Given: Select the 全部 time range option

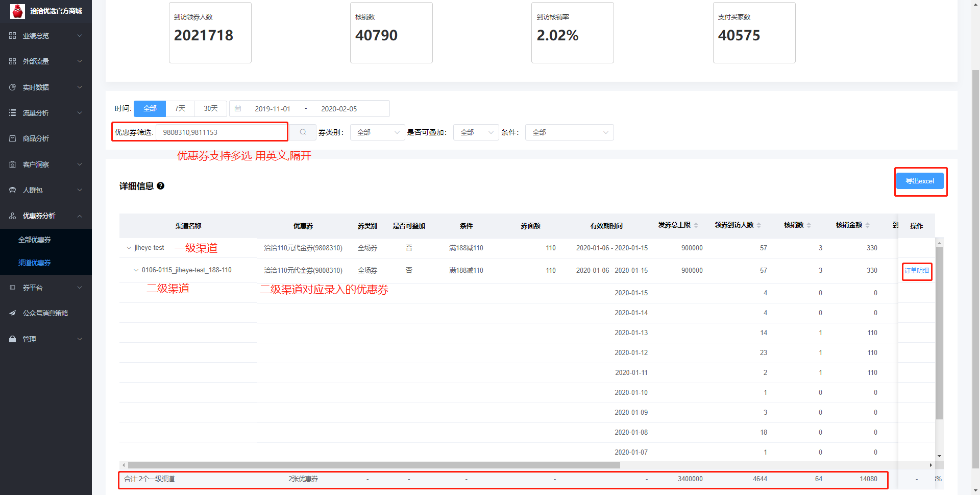Looking at the screenshot, I should click(150, 109).
